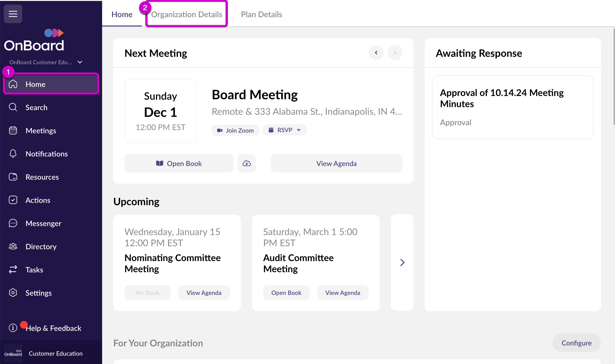Click the Directory people icon
The image size is (615, 364).
point(13,246)
